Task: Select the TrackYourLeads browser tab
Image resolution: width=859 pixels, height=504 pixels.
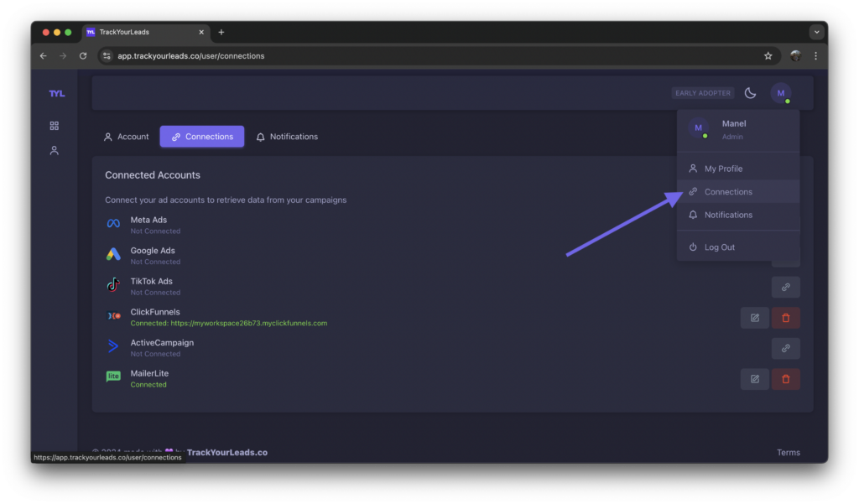Action: point(145,33)
